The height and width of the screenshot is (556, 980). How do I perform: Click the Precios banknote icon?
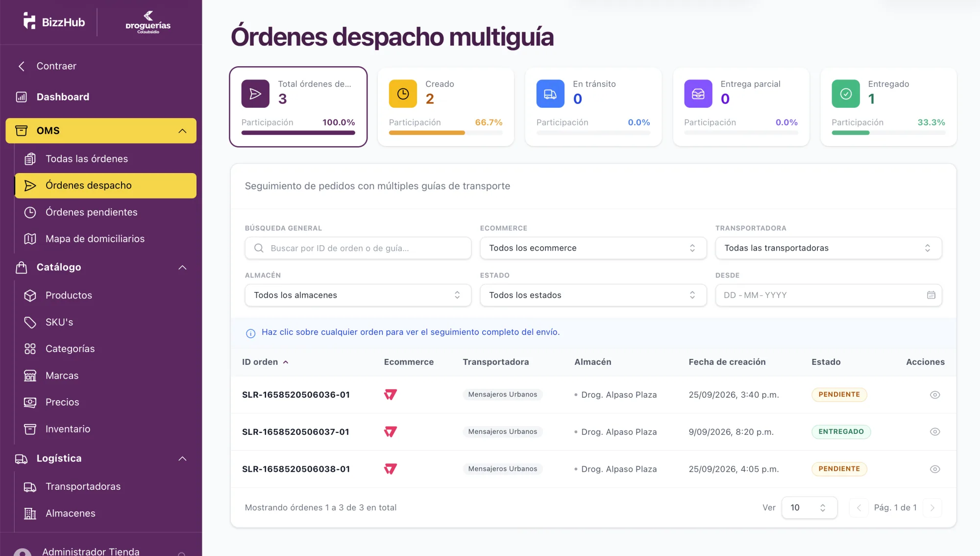[x=30, y=403]
